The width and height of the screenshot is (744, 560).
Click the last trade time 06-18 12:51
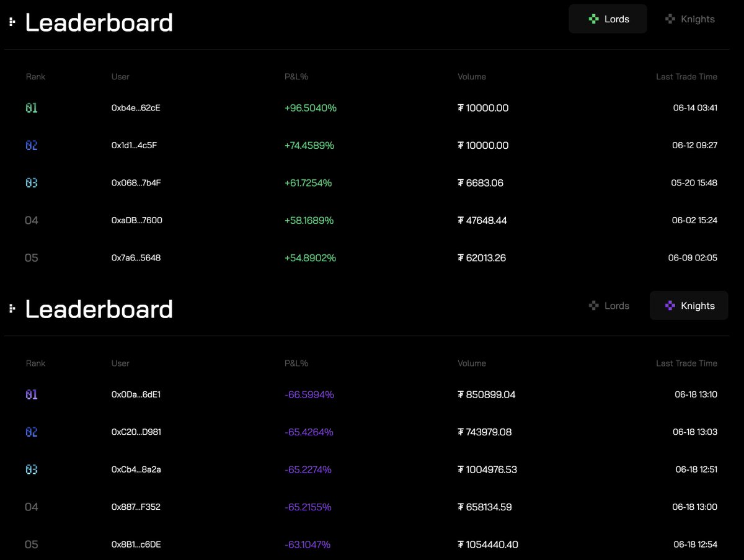697,469
